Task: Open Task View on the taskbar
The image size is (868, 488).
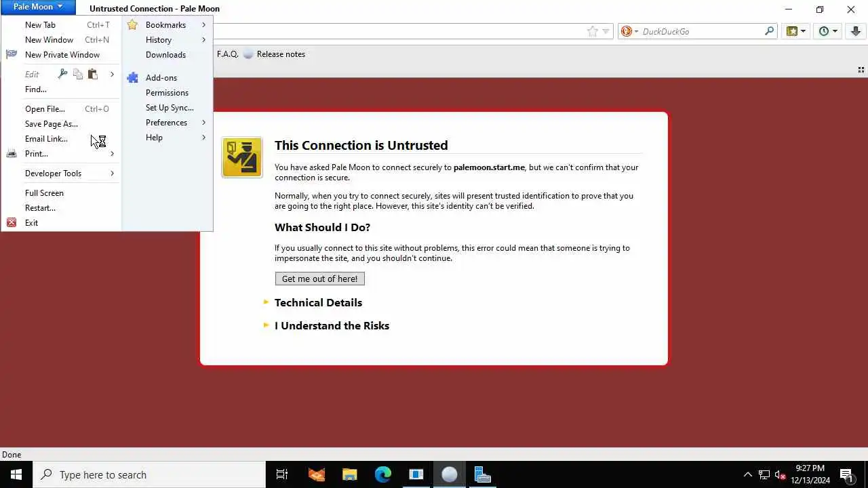Action: [x=282, y=474]
